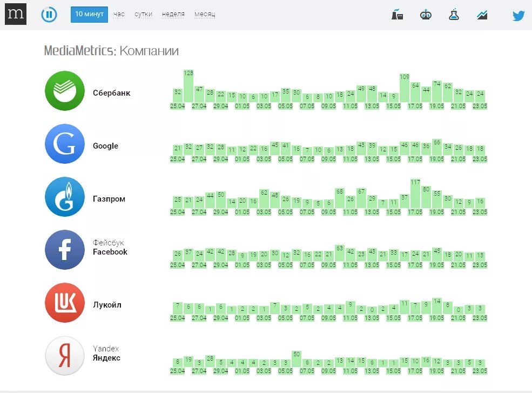Screen dimensions: 532x393
Task: Pause live updates with the pause button
Action: coord(49,14)
